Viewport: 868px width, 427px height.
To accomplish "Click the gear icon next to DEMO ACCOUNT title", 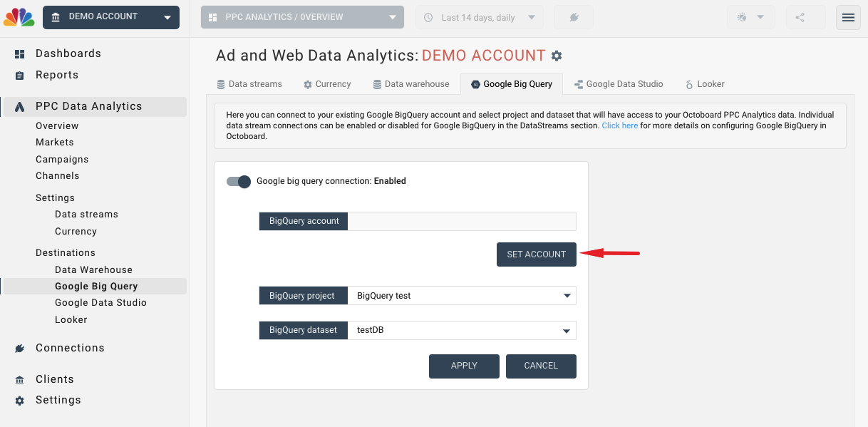I will [x=557, y=56].
